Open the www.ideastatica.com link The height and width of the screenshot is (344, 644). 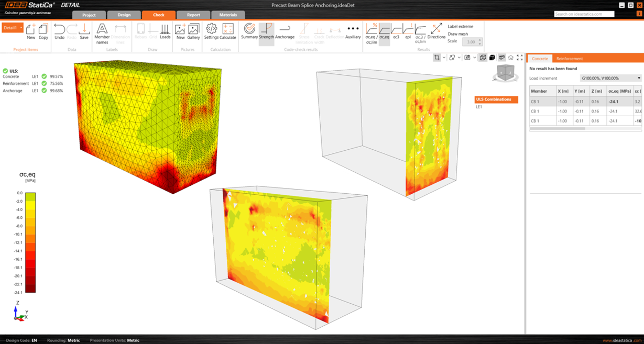click(621, 340)
